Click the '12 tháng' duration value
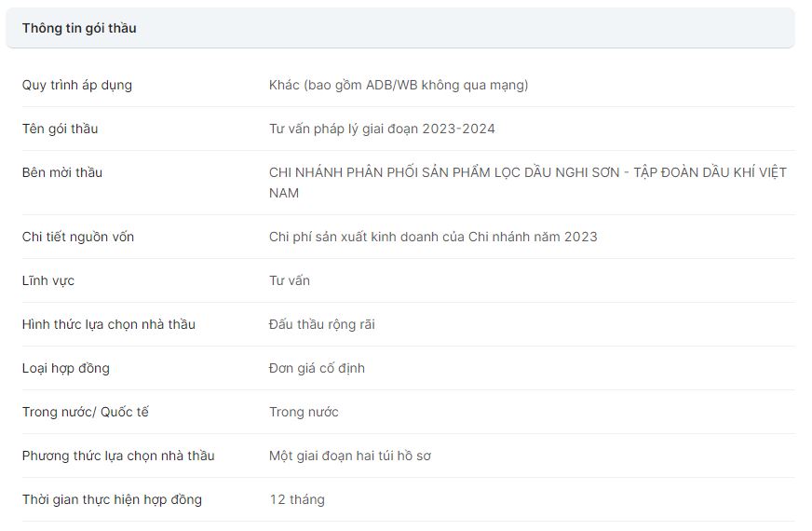 [297, 499]
